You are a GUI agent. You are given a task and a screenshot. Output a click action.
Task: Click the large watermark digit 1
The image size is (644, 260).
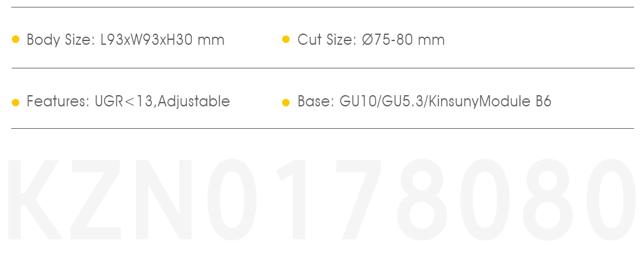pos(291,199)
